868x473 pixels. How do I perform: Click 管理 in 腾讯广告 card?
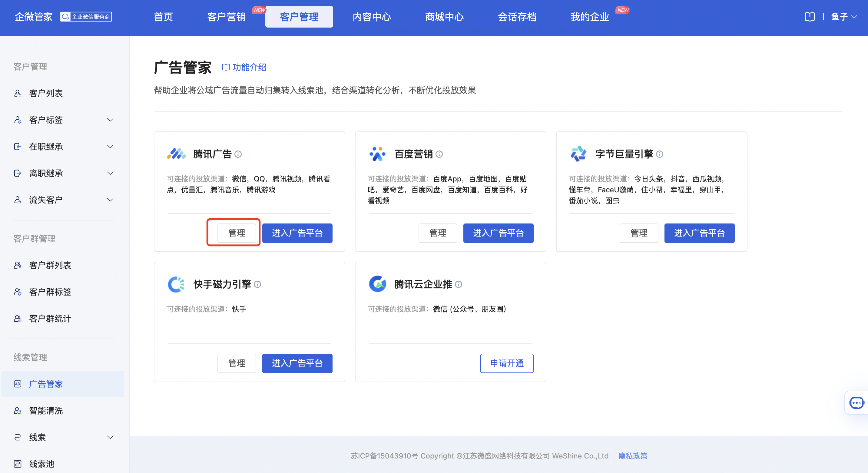[x=237, y=233]
